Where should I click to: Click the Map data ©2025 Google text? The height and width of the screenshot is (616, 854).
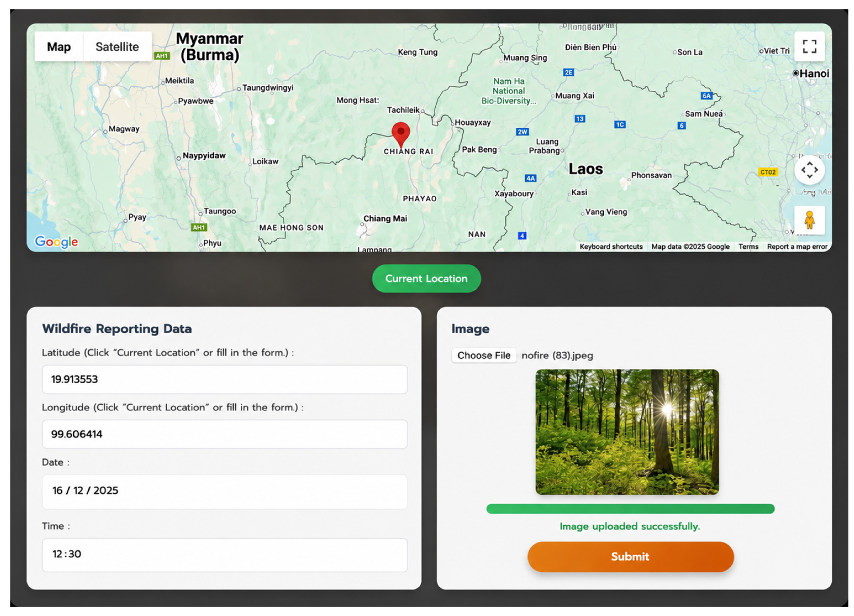coord(690,247)
